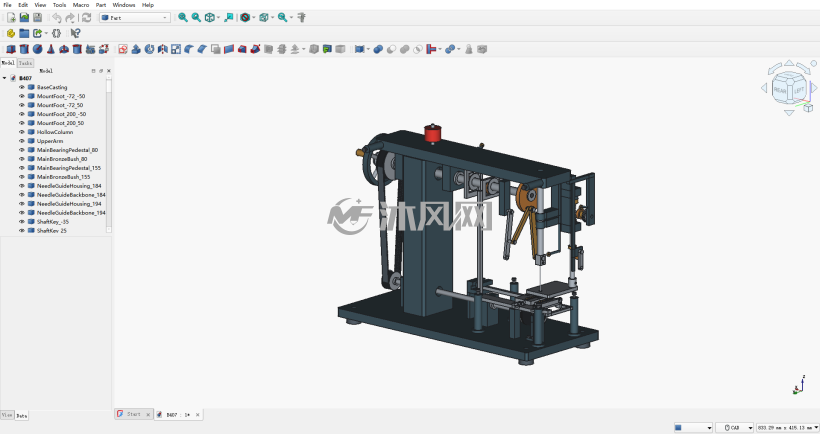The width and height of the screenshot is (820, 434).
Task: Switch to the Tasks tab
Action: point(25,63)
